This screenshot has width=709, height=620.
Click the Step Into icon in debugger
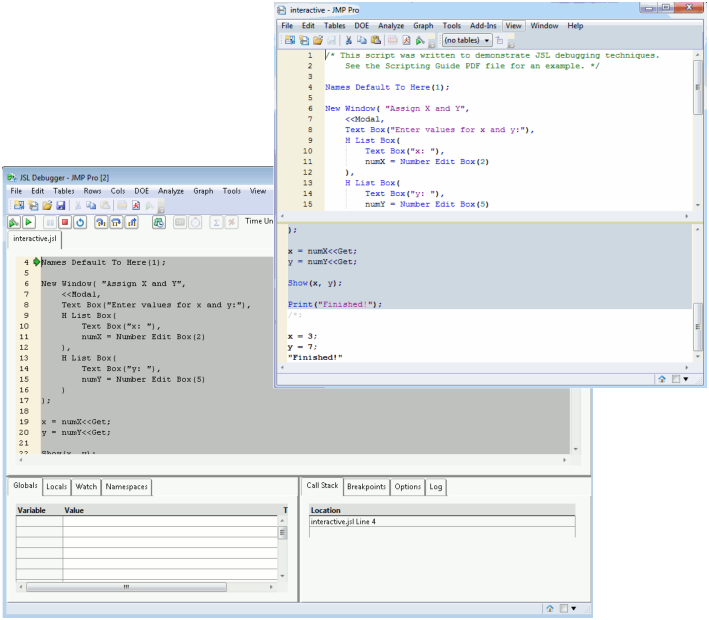click(101, 222)
